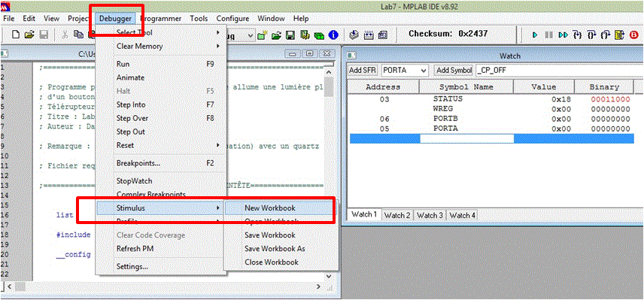Click the Open Project green folder icon
Screen dimensions: 644x300
pyautogui.click(x=276, y=35)
